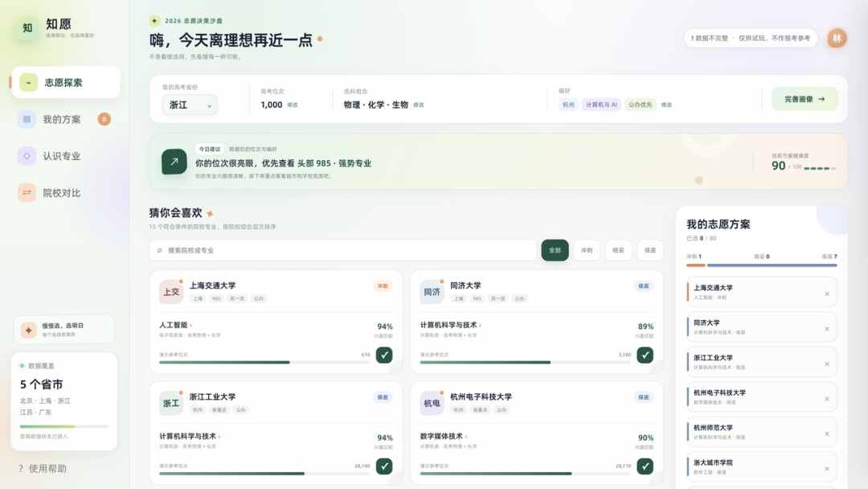Click the 我的志愿方案 panel heading
This screenshot has height=489, width=868.
pyautogui.click(x=719, y=224)
